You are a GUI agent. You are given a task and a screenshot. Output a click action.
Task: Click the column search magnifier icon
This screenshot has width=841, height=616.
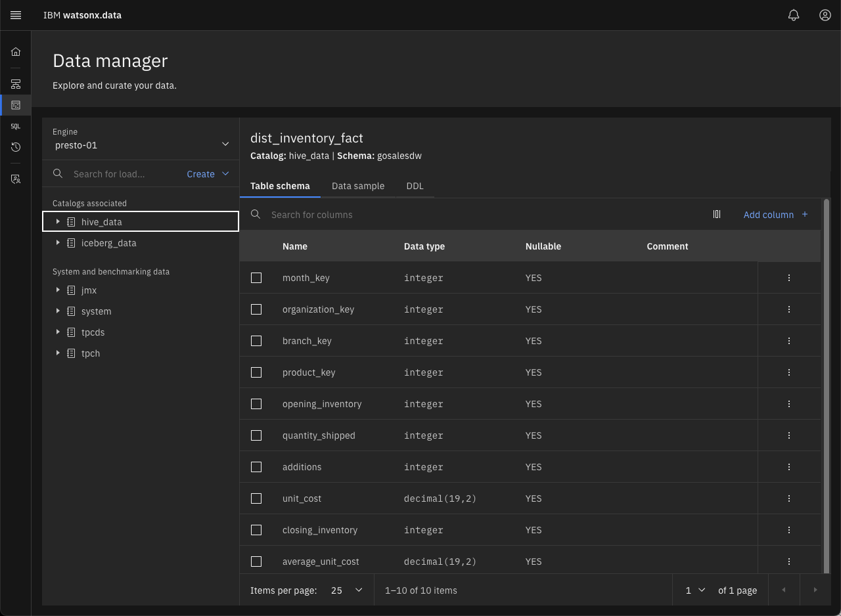(256, 214)
